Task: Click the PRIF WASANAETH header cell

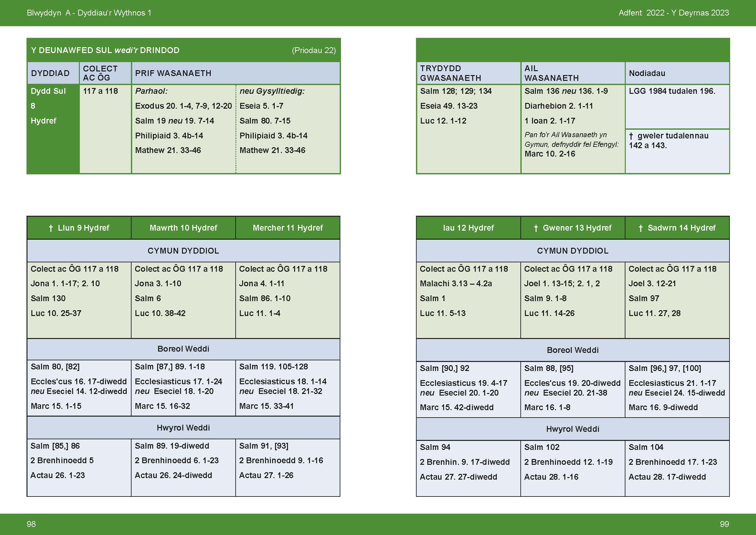Action: pyautogui.click(x=173, y=73)
